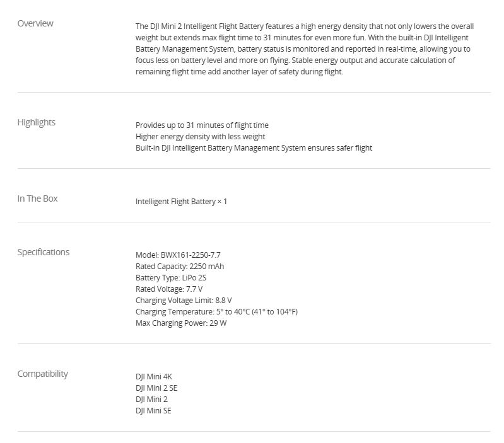The height and width of the screenshot is (443, 504).
Task: Click the Model BWX161-2250-7.7 specification
Action: (x=178, y=255)
